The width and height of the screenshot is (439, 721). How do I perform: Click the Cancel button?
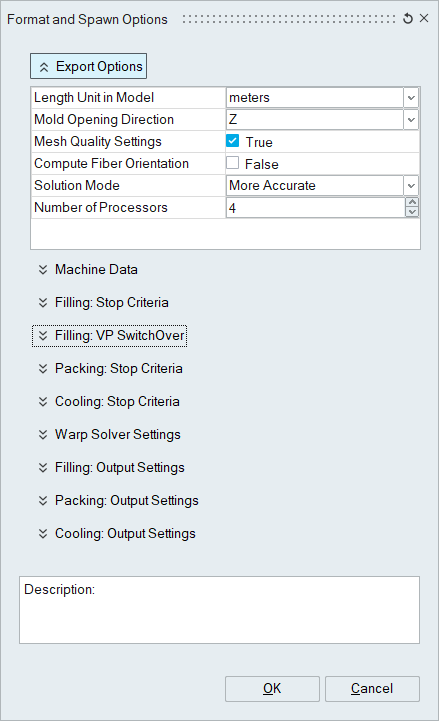coord(372,688)
